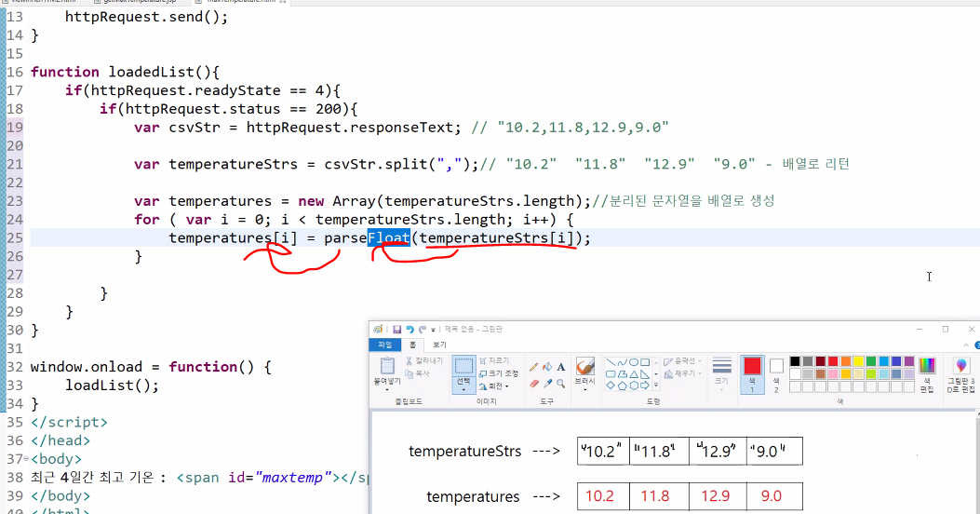Click 복사 (Copy) in the clipboard group
Screen dimensions: 980x514
[x=418, y=373]
